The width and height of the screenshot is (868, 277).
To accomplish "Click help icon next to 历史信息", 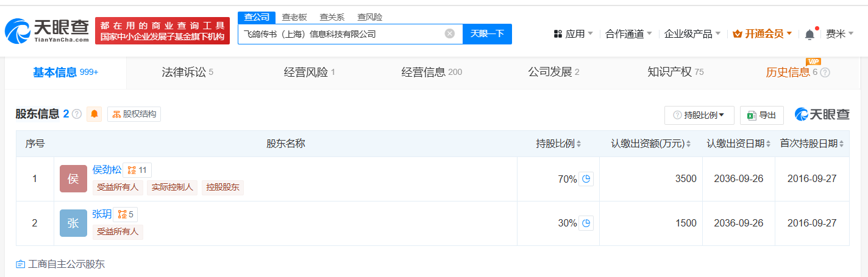I will [x=825, y=72].
